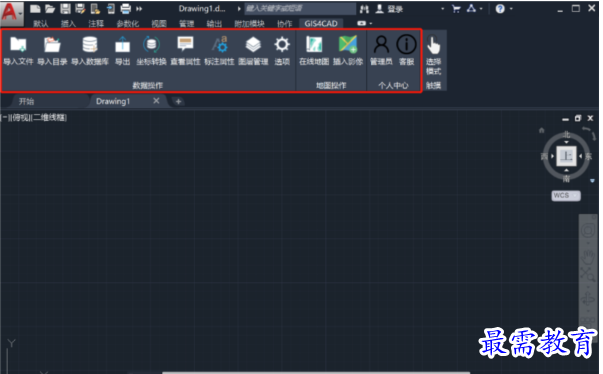Expand quick access toolbar overflow arrows
The height and width of the screenshot is (374, 603).
click(x=139, y=8)
